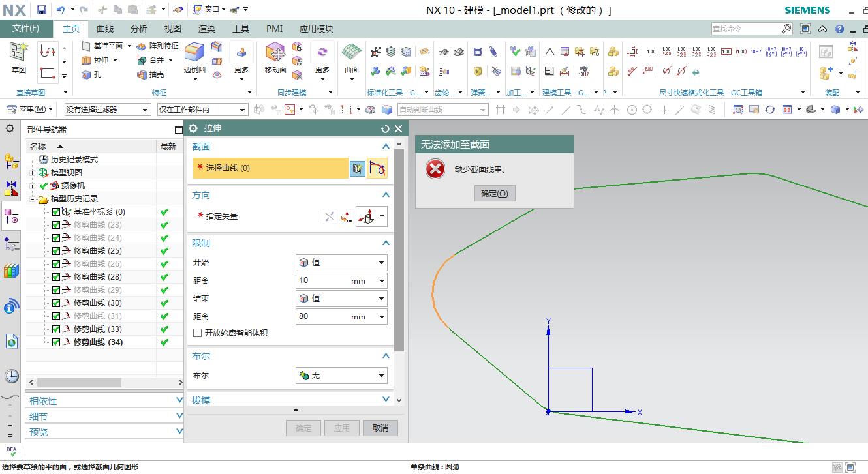Select the Extrude (拉伸) feature icon

pyautogui.click(x=86, y=60)
